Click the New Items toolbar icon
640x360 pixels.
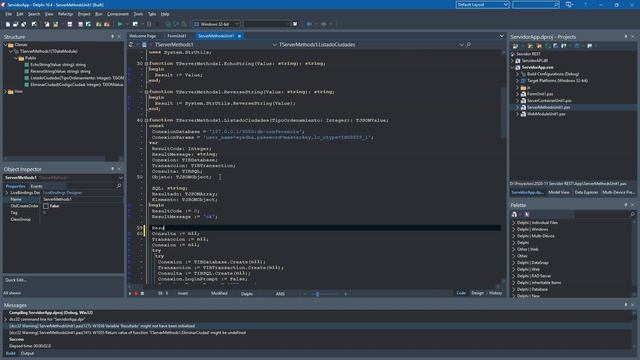coord(8,24)
